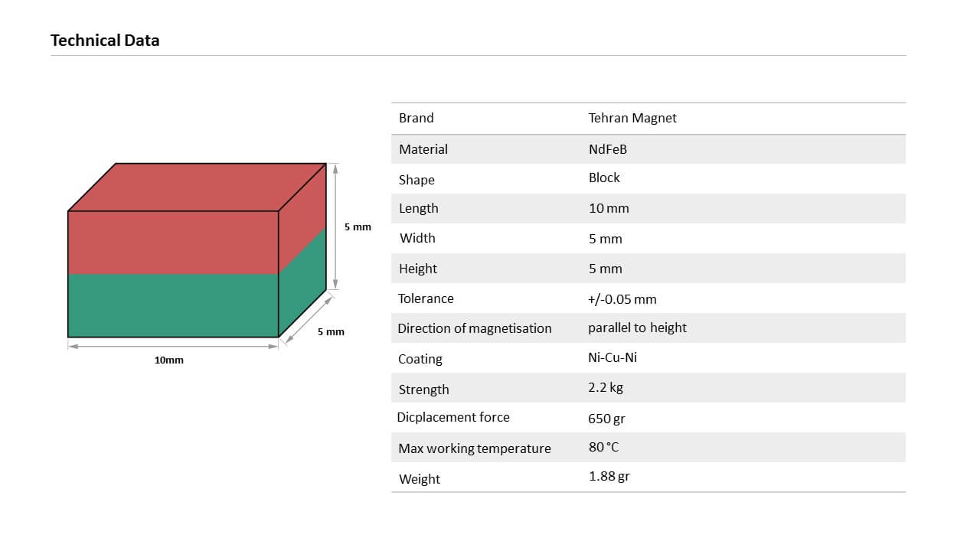
Task: Click the Ni-Cu-Ni coating value
Action: 612,357
